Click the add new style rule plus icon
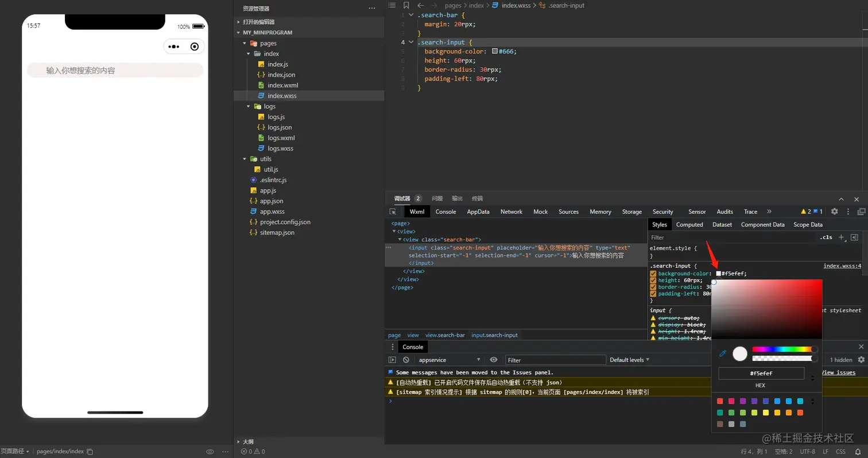 842,237
